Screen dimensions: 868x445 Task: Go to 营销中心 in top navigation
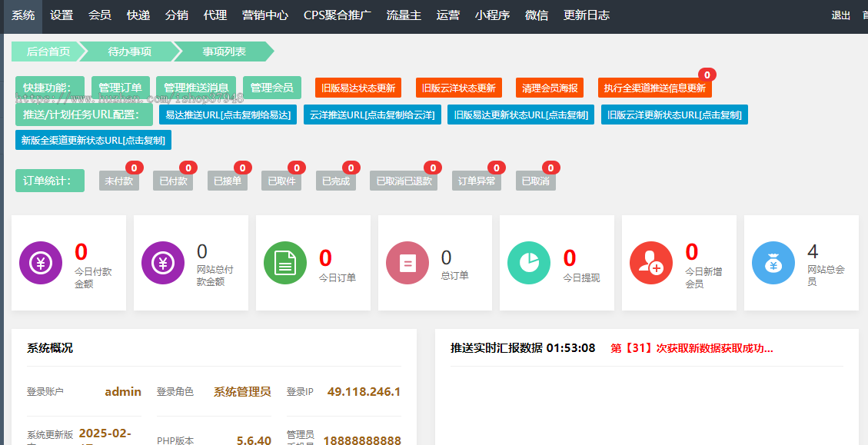coord(265,15)
